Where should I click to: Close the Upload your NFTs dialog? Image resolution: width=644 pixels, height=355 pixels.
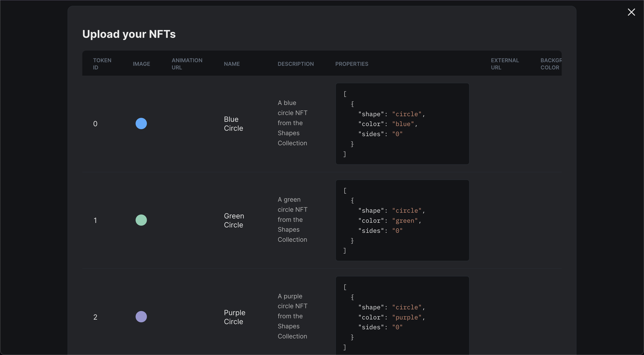[632, 12]
